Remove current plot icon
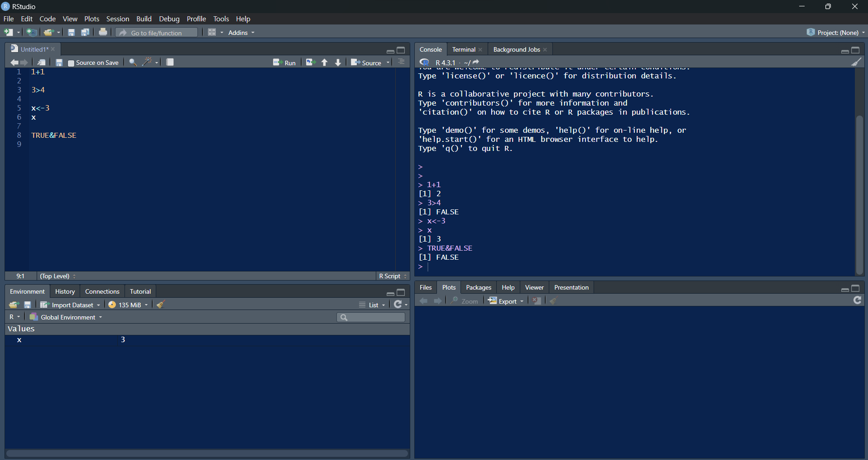The height and width of the screenshot is (460, 868). (537, 300)
